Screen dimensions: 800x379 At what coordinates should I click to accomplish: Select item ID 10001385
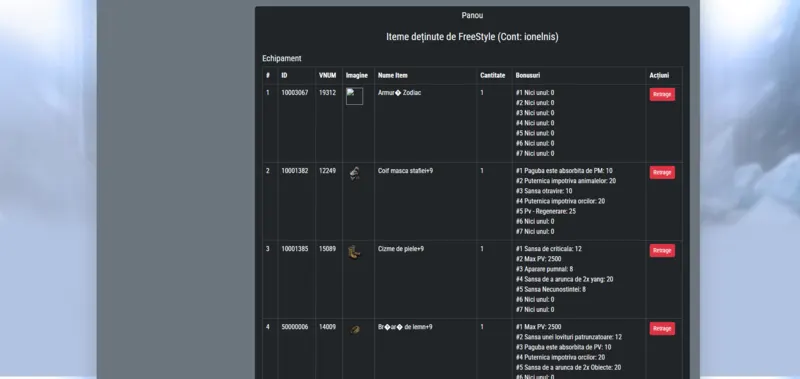click(x=294, y=249)
